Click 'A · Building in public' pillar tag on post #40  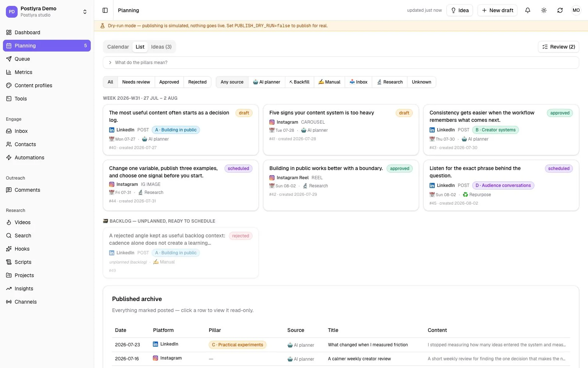176,130
